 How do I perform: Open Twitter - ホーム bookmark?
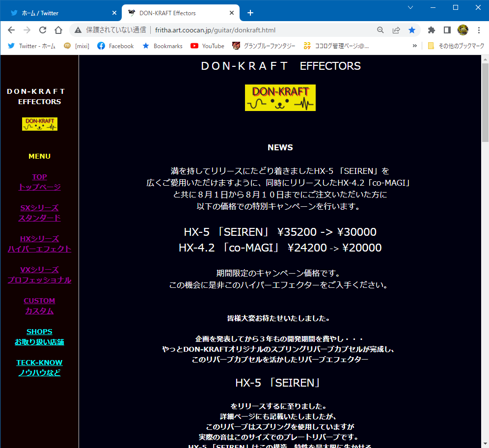click(31, 46)
